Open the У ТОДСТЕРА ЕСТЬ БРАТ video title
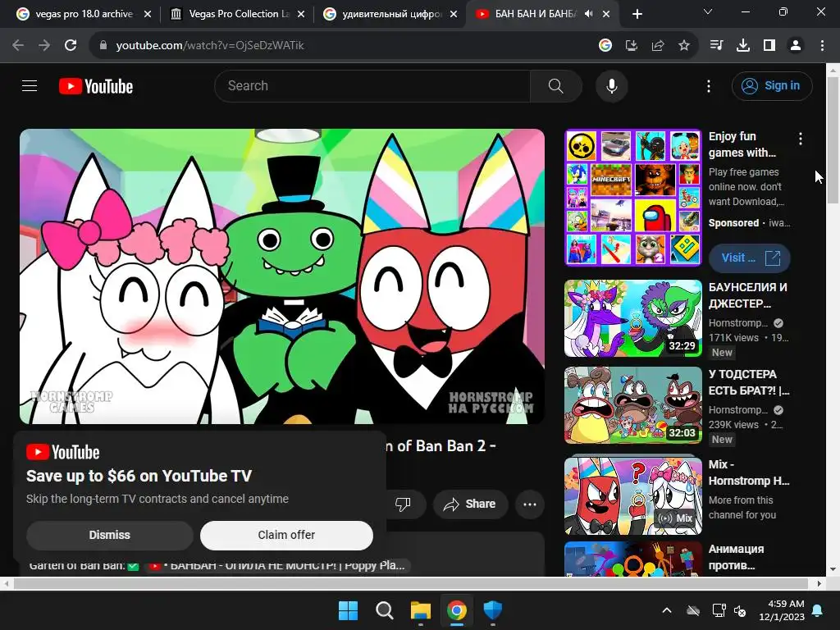Screen dimensions: 840x630 pos(749,382)
